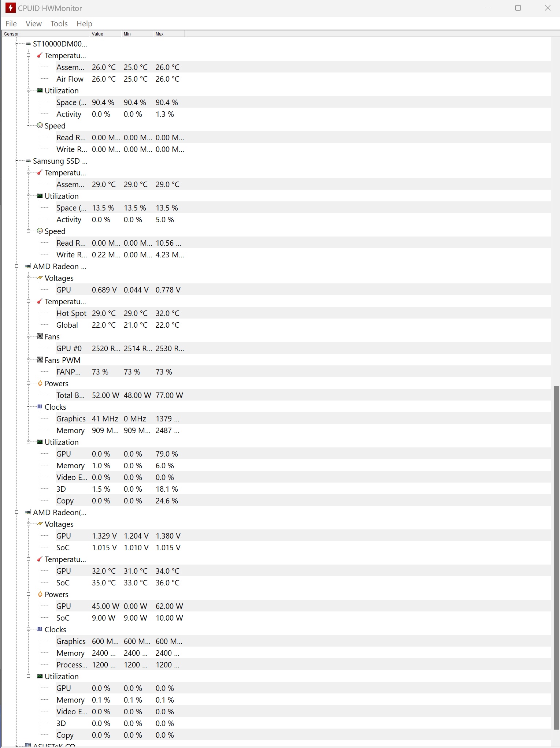Select the Global temperature row
This screenshot has width=560, height=748.
click(x=303, y=325)
